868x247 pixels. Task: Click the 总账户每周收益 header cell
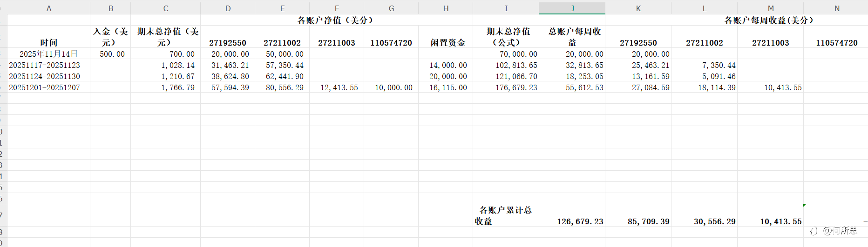click(x=572, y=37)
